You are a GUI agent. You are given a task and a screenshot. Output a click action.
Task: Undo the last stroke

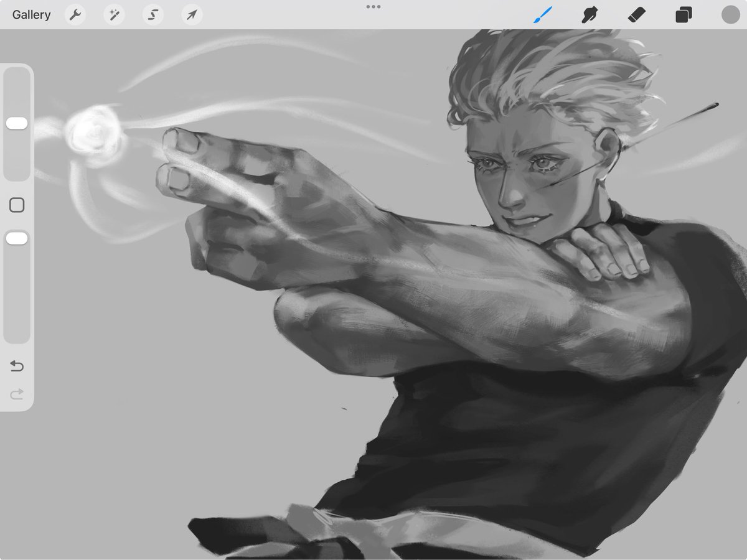pyautogui.click(x=17, y=366)
